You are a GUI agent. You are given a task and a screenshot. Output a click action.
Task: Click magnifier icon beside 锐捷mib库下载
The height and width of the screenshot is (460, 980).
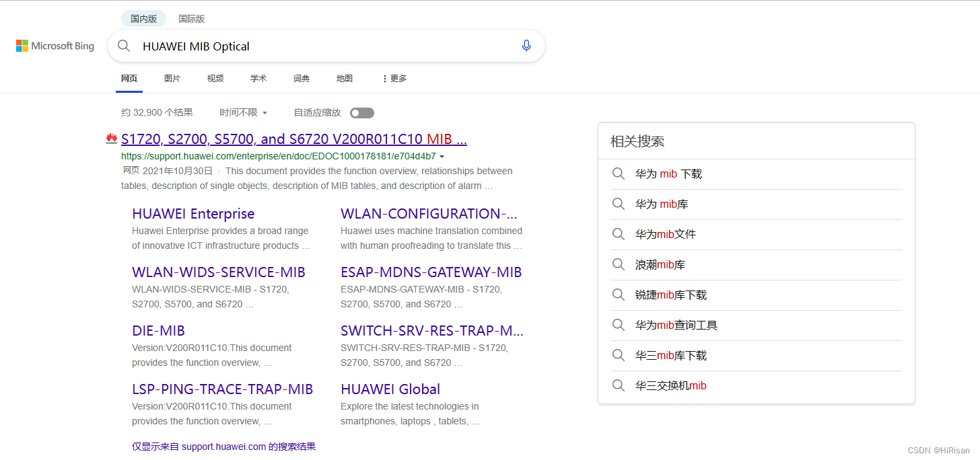pos(619,295)
